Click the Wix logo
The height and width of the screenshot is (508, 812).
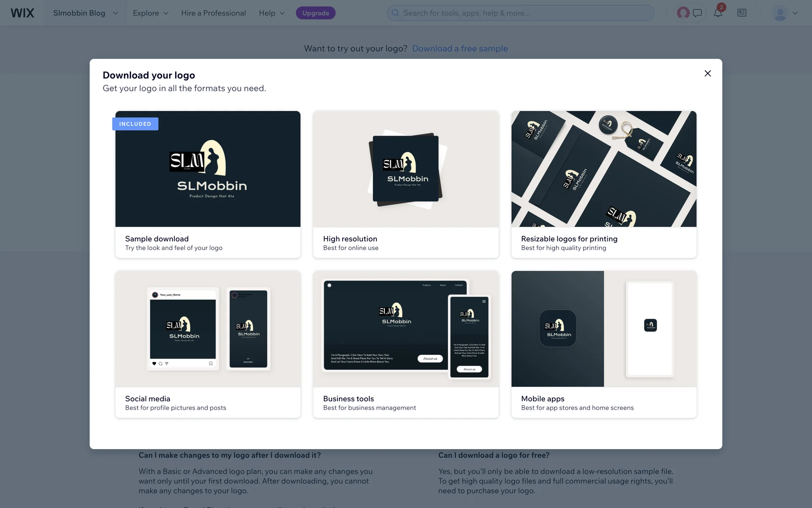pyautogui.click(x=22, y=13)
